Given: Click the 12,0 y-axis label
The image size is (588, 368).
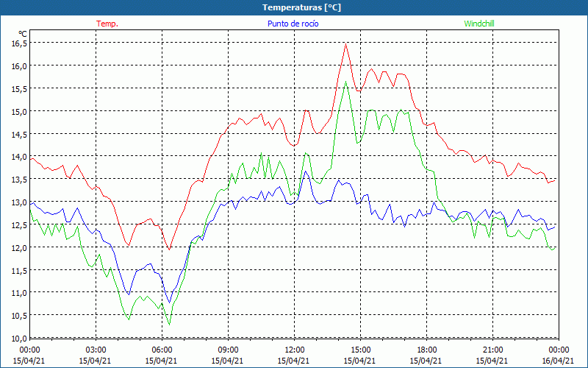Looking at the screenshot, I should [20, 247].
